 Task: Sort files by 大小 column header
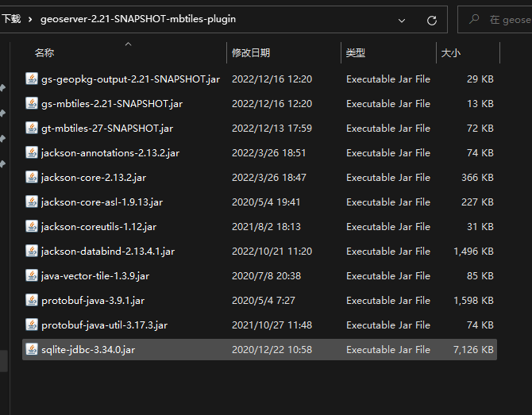[450, 53]
